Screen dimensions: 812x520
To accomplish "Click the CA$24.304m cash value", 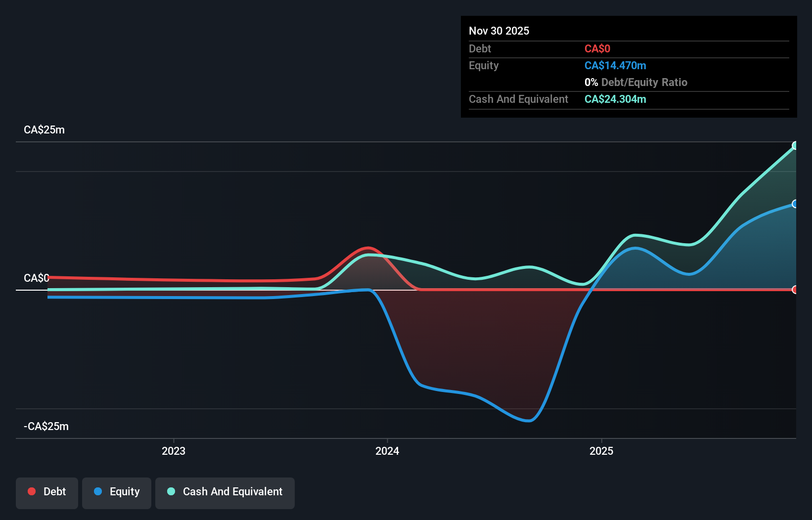I will [615, 99].
